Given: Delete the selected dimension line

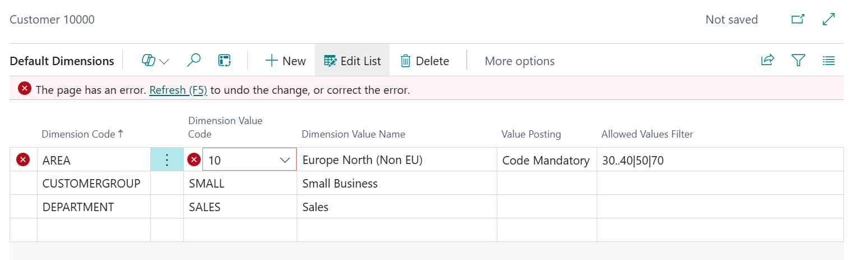Looking at the screenshot, I should (x=424, y=61).
